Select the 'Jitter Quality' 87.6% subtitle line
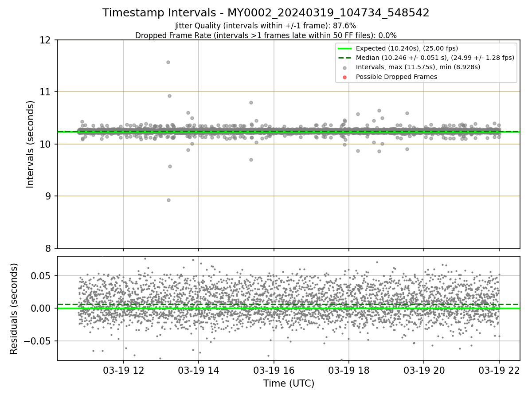 coord(266,26)
